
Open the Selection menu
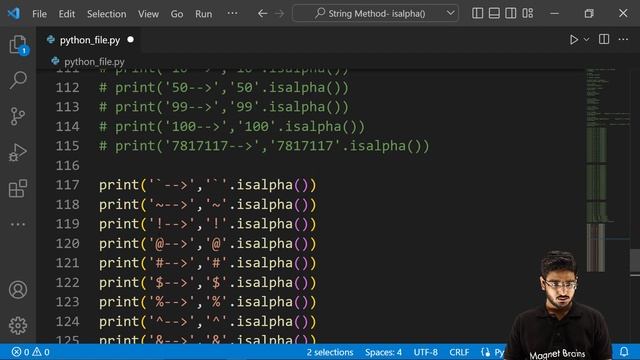pos(107,14)
